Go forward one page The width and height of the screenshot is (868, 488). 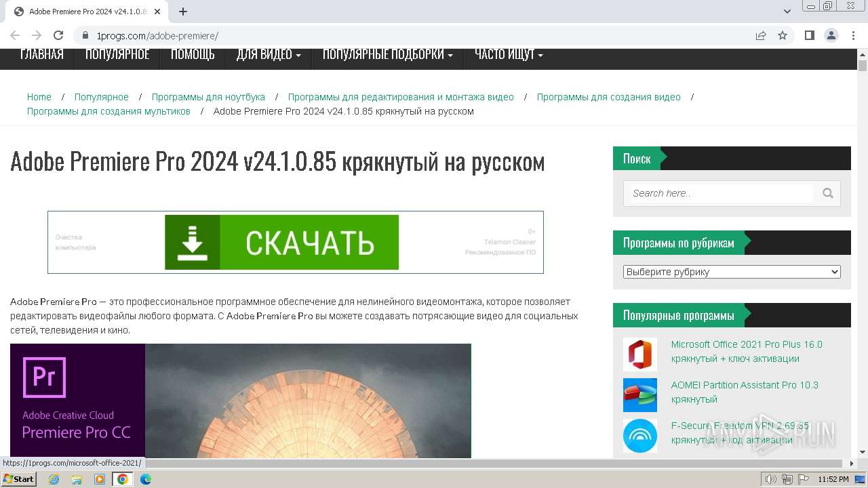point(37,35)
